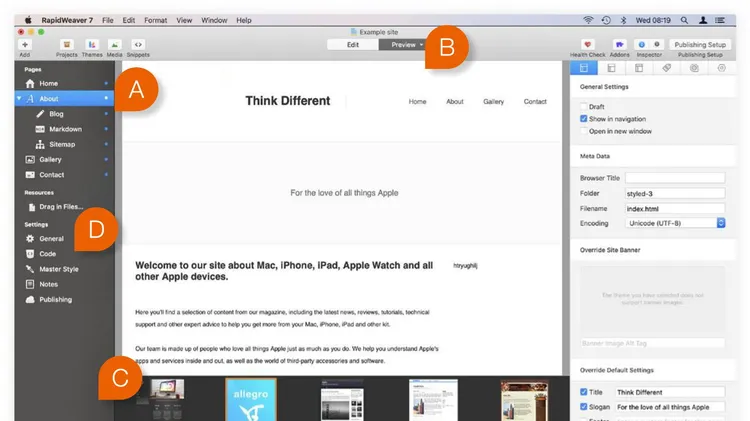
Task: Open macOS Spotlight search icon
Action: click(684, 20)
